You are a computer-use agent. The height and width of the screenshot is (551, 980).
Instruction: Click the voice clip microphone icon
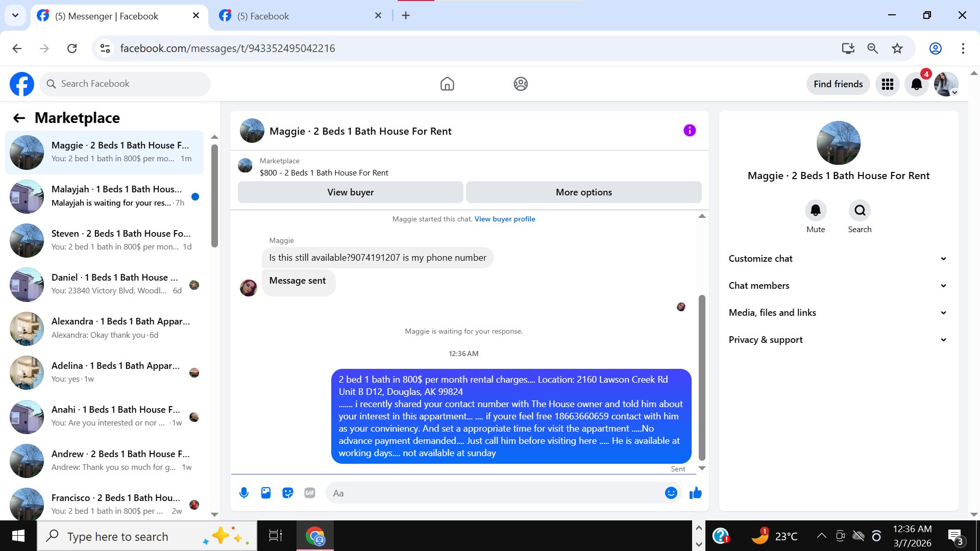[244, 493]
